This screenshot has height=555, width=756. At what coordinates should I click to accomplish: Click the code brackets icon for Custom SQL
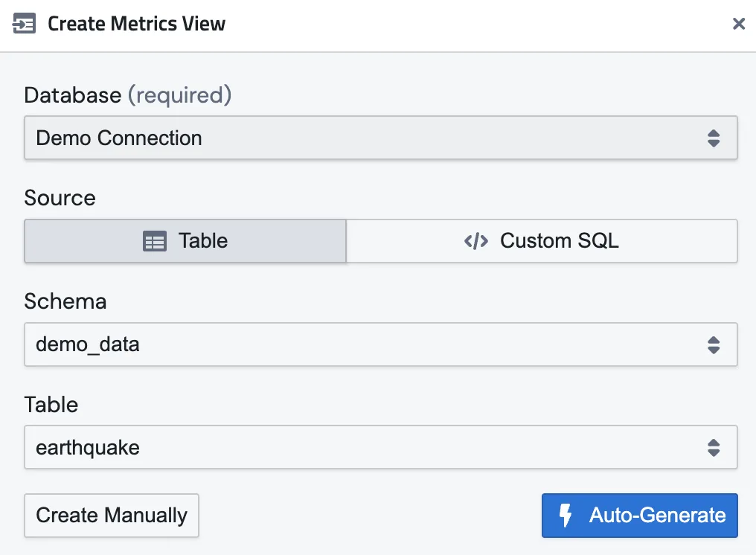(x=476, y=241)
